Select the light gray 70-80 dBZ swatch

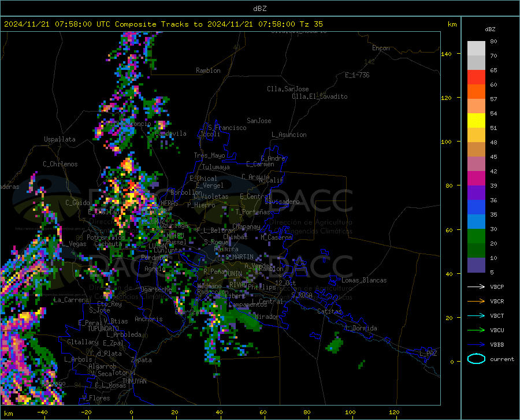tap(476, 49)
